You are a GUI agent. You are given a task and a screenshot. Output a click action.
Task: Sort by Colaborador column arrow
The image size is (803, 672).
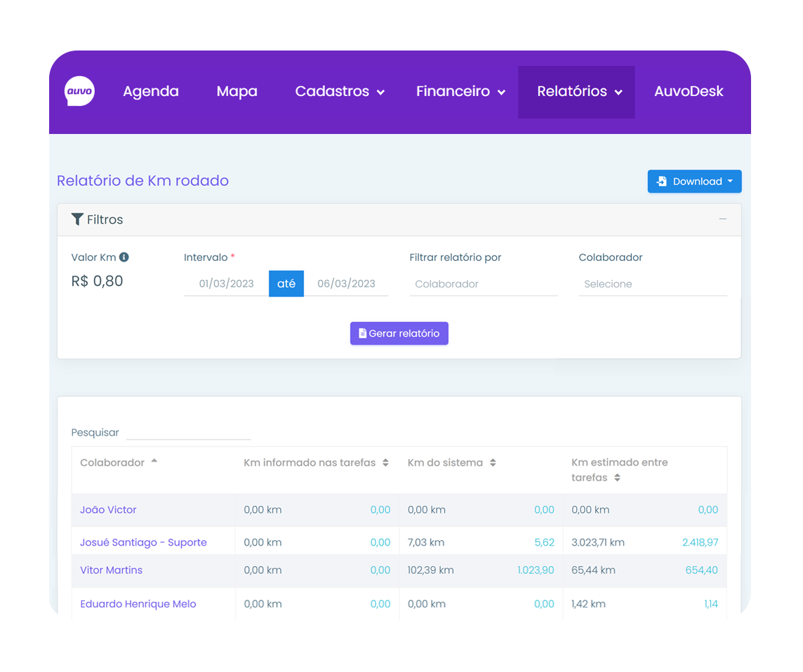[x=154, y=462]
